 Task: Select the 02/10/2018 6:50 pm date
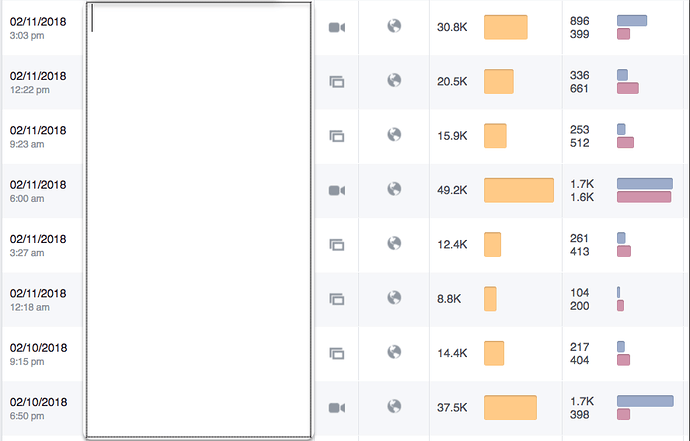pyautogui.click(x=38, y=408)
